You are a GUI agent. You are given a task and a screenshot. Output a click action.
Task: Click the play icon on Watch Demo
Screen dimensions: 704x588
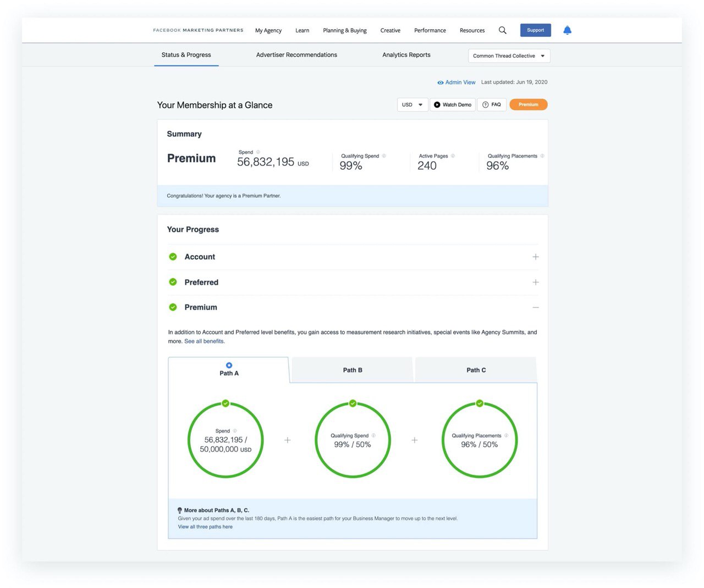pos(437,104)
